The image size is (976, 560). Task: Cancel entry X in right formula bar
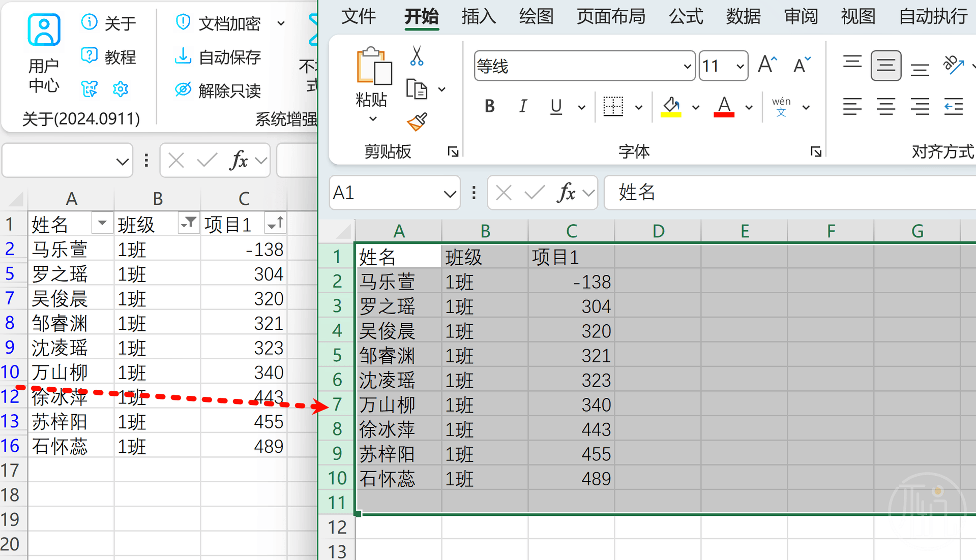[504, 193]
